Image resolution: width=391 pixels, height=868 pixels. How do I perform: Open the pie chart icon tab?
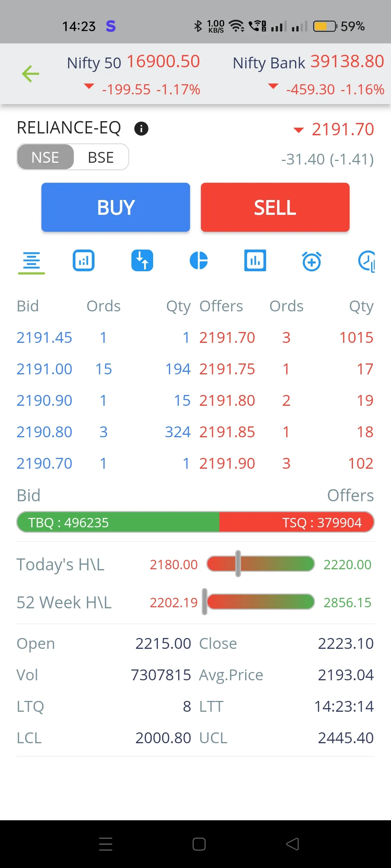click(199, 260)
